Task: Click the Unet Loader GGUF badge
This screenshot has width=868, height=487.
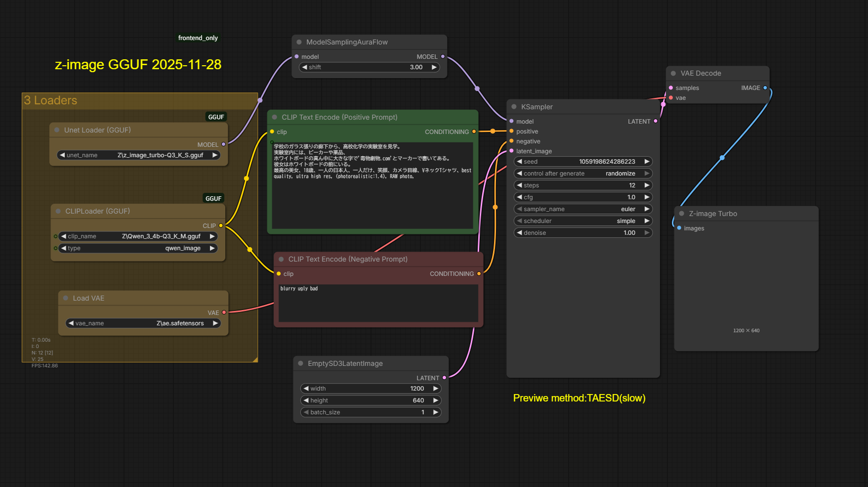Action: tap(216, 117)
